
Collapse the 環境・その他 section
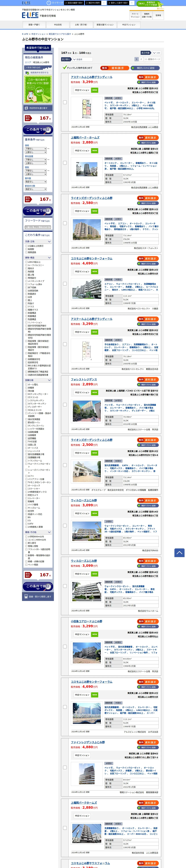click(x=38, y=532)
